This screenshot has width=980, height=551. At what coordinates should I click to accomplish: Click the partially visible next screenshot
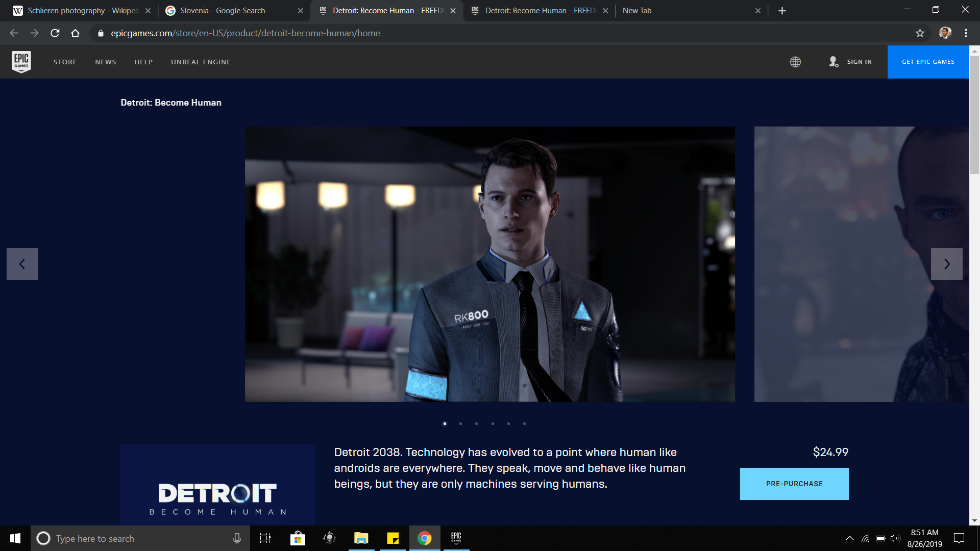[862, 264]
